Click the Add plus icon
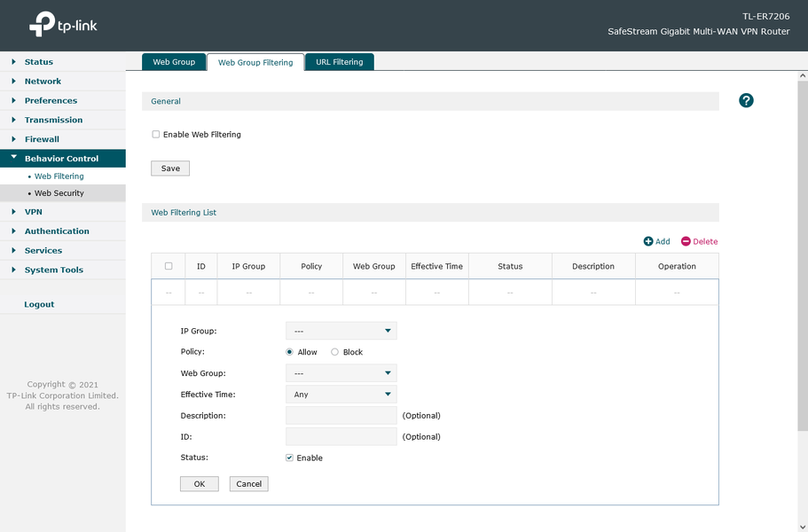The width and height of the screenshot is (808, 532). 647,241
